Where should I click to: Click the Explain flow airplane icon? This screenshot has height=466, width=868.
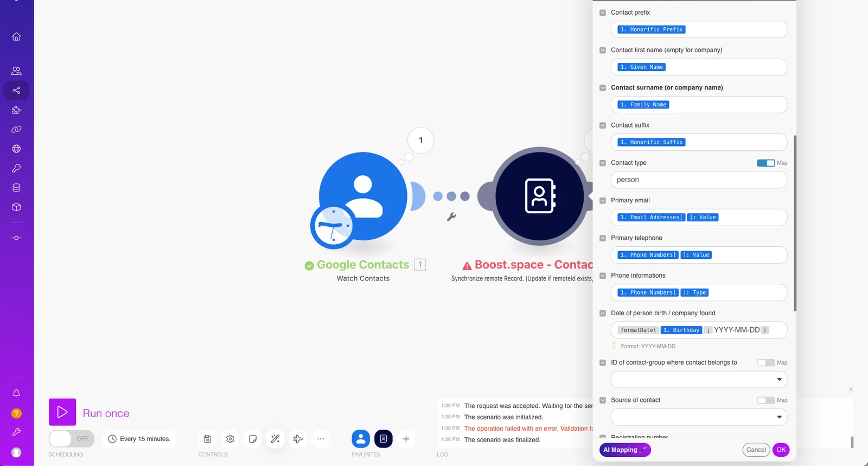tap(298, 439)
